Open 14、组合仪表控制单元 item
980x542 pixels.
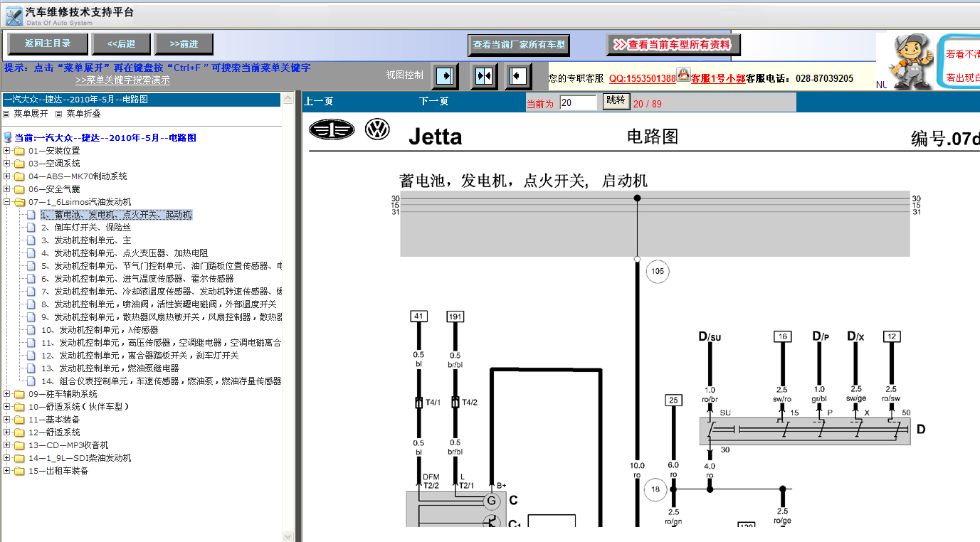coord(161,381)
